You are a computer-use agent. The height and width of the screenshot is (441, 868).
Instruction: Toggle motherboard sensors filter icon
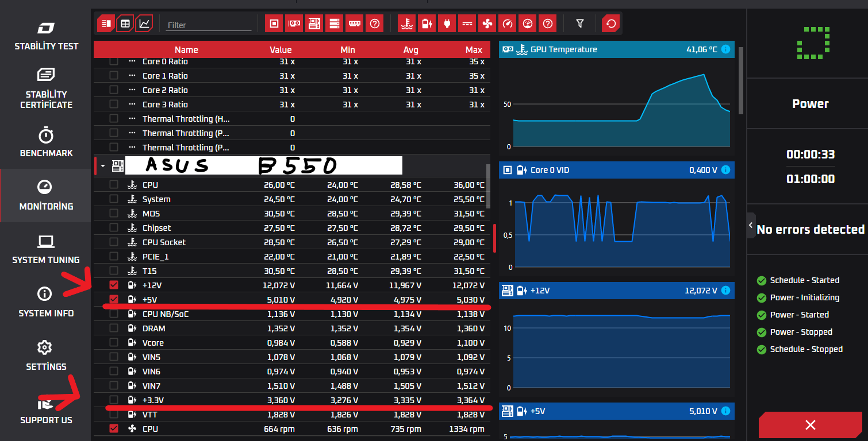pos(314,24)
